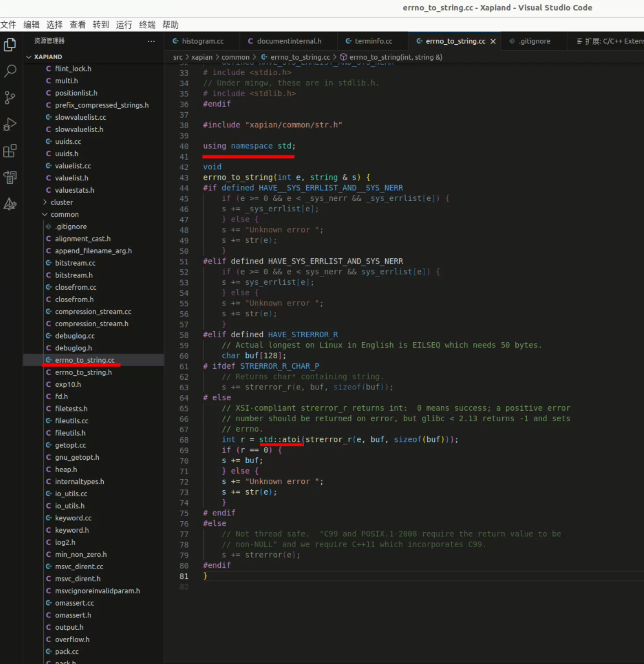The width and height of the screenshot is (644, 664).
Task: Switch to the .gitignore tab
Action: [x=534, y=41]
